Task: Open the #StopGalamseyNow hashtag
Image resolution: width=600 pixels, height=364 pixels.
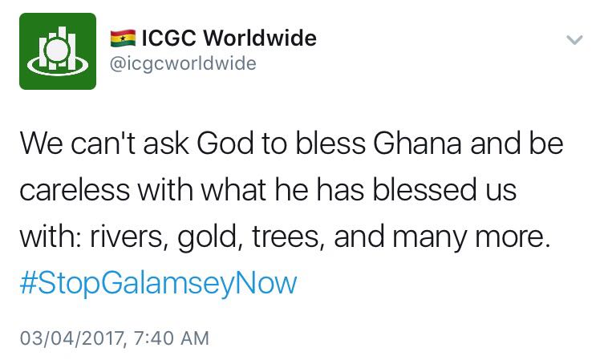Action: point(158,283)
